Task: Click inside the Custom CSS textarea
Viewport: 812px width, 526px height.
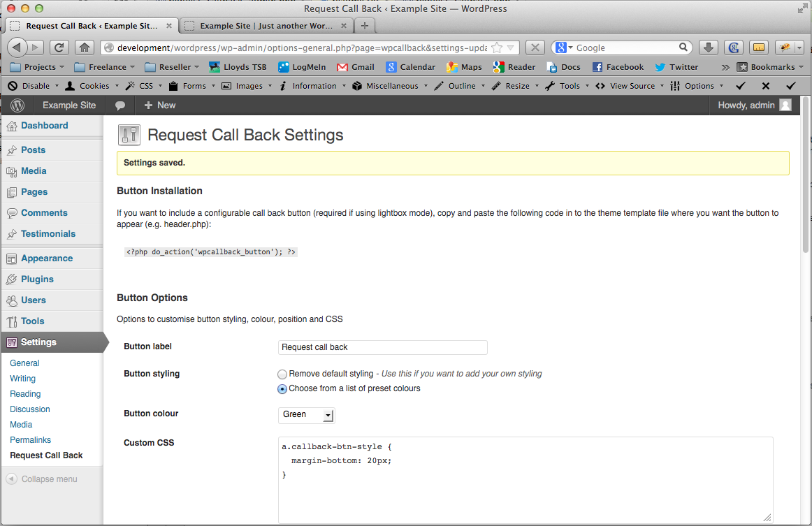Action: tap(525, 481)
